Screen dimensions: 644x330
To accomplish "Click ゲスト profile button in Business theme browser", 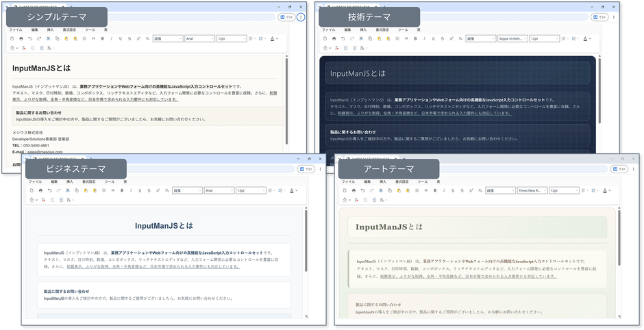I will tap(306, 169).
